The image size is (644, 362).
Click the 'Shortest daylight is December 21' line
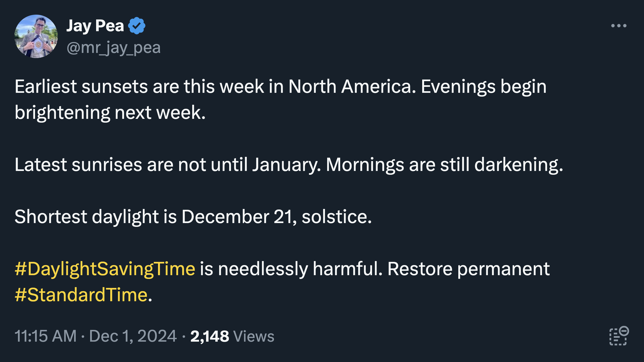[193, 217]
